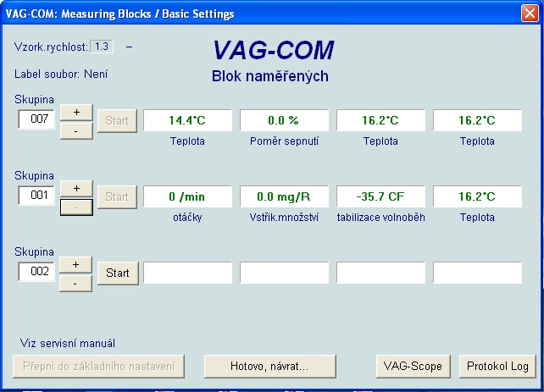Start measuring group 002
This screenshot has height=392, width=544.
118,273
